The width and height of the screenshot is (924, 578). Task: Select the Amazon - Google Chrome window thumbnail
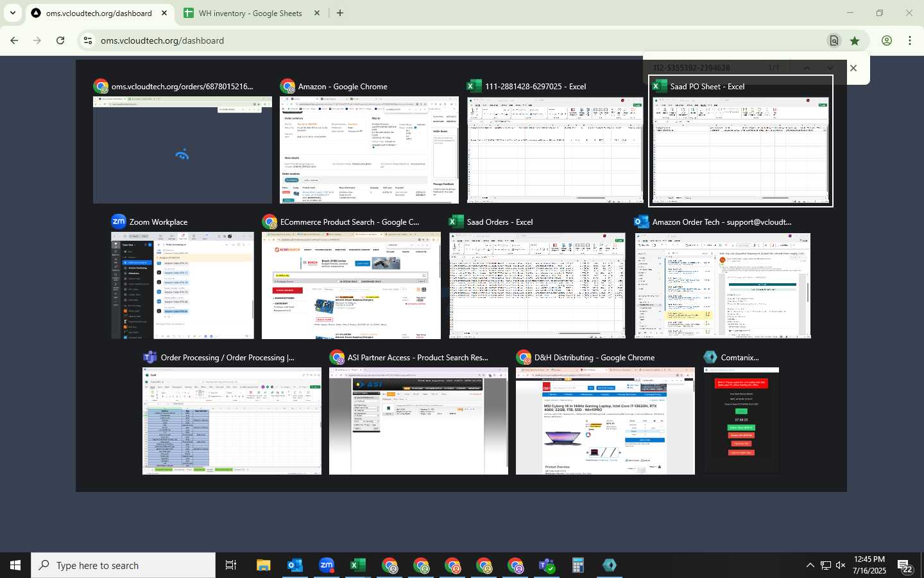point(369,150)
